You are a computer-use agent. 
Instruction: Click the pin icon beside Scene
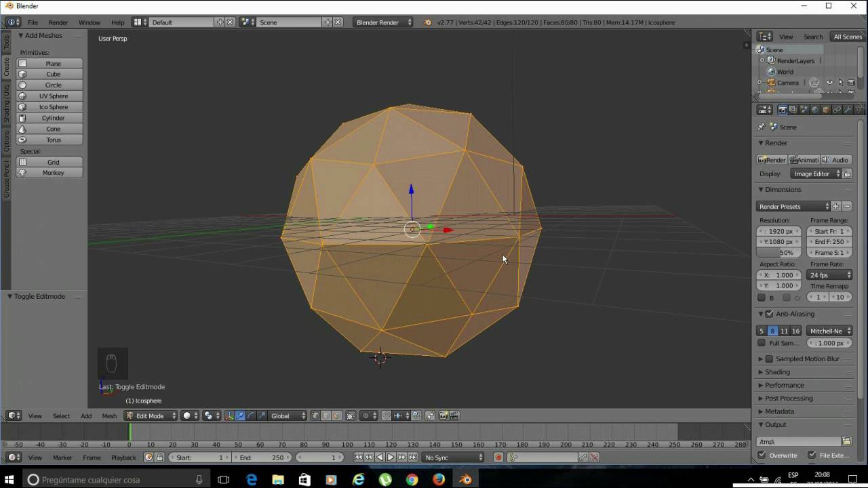tap(761, 127)
